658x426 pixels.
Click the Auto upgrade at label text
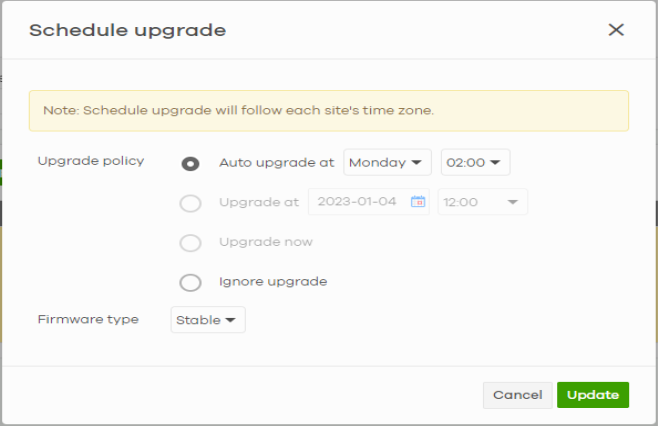[x=276, y=162]
